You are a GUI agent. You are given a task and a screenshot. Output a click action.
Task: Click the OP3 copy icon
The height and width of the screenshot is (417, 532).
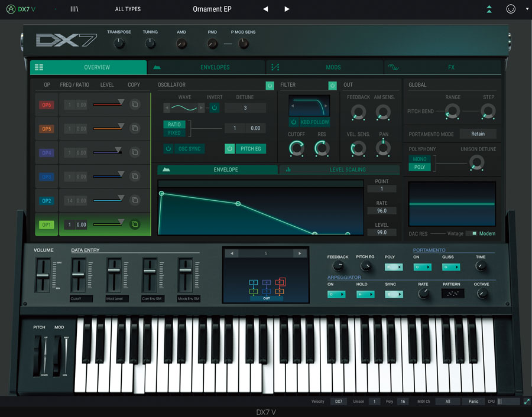tap(135, 176)
